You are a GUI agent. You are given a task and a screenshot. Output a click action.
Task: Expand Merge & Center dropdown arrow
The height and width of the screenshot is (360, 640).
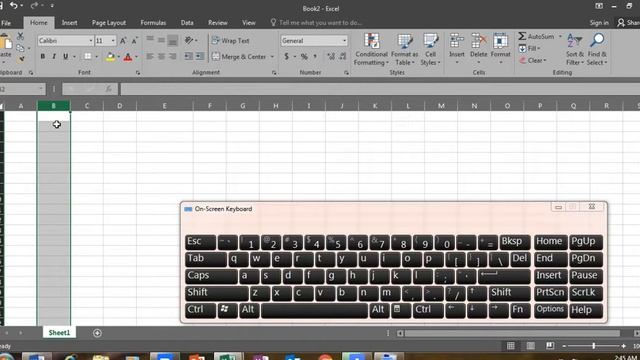pos(272,57)
